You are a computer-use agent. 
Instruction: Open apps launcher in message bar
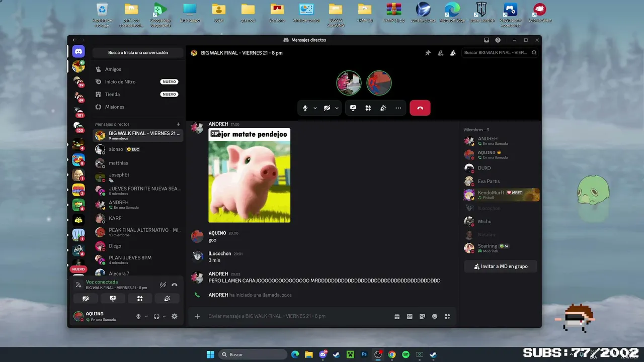tap(447, 316)
